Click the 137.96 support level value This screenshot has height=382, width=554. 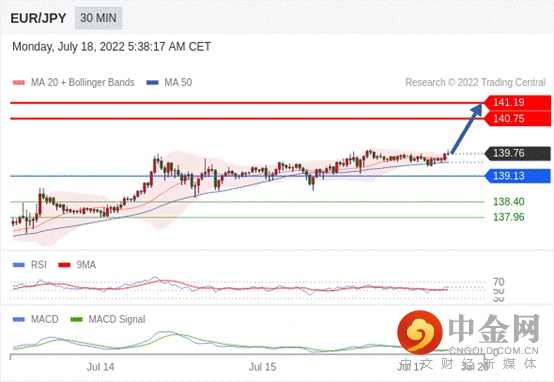(x=508, y=217)
